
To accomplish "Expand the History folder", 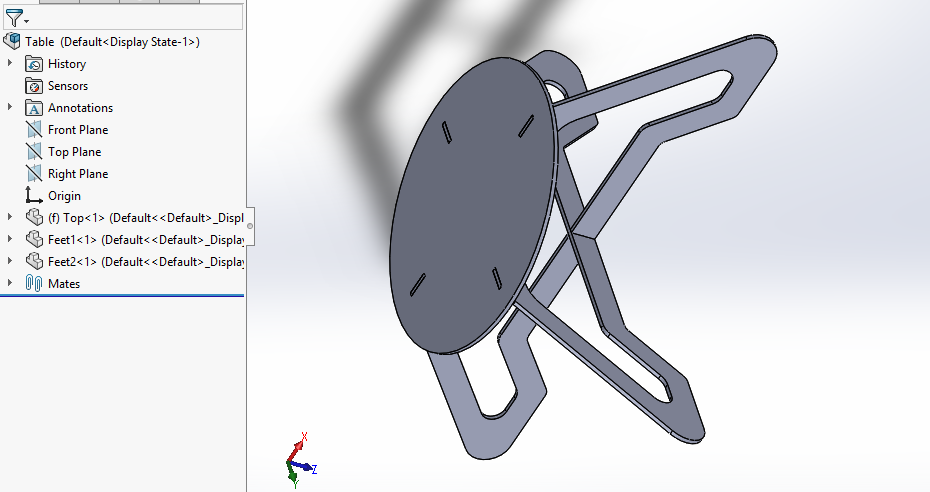I will [x=9, y=63].
